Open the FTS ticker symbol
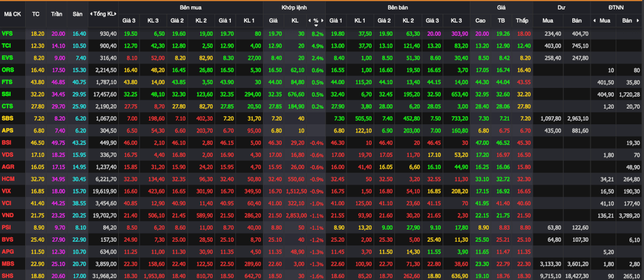This screenshot has width=644, height=280. (7, 82)
